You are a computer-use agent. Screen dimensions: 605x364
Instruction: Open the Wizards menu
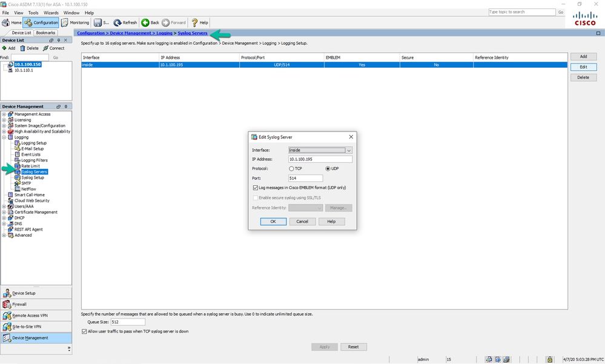pyautogui.click(x=51, y=13)
